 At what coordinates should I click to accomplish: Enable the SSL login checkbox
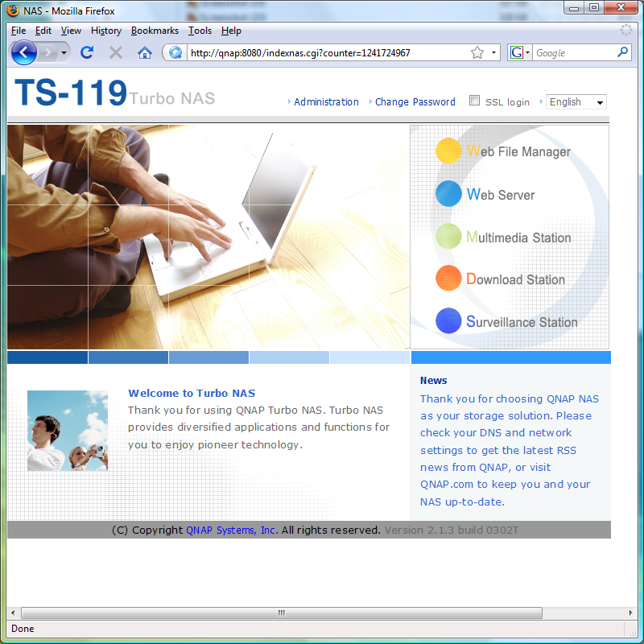coord(474,100)
